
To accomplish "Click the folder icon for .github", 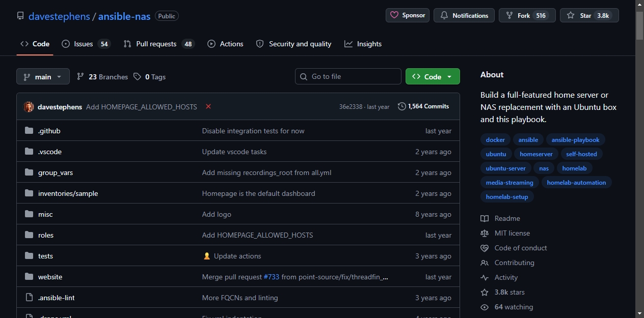I will (x=29, y=131).
